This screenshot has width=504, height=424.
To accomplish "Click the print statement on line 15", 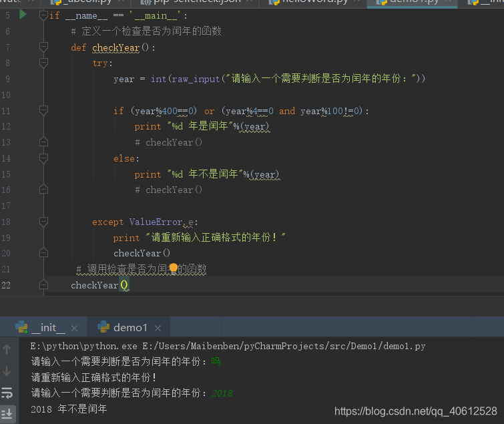I will [x=207, y=174].
